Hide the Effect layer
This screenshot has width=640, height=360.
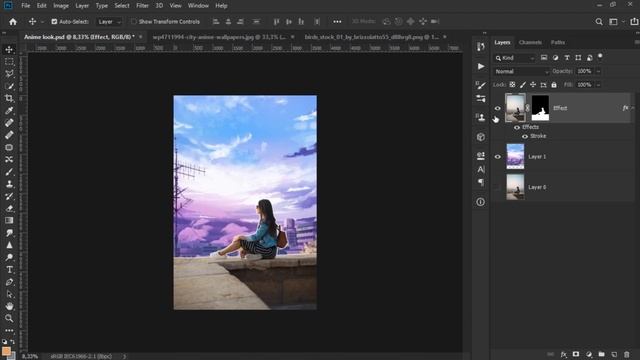[x=497, y=108]
